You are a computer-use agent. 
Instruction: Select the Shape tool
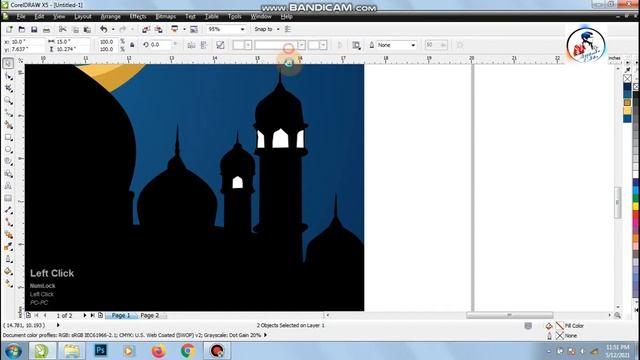pos(8,76)
